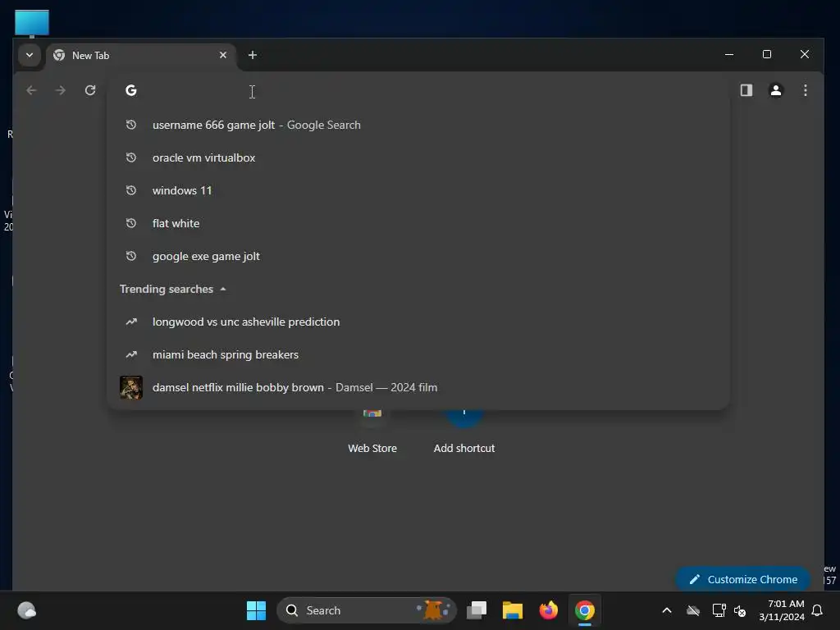Select 'damsel netflix millie bobby brown' suggestion
Image resolution: width=840 pixels, height=630 pixels.
pyautogui.click(x=418, y=387)
